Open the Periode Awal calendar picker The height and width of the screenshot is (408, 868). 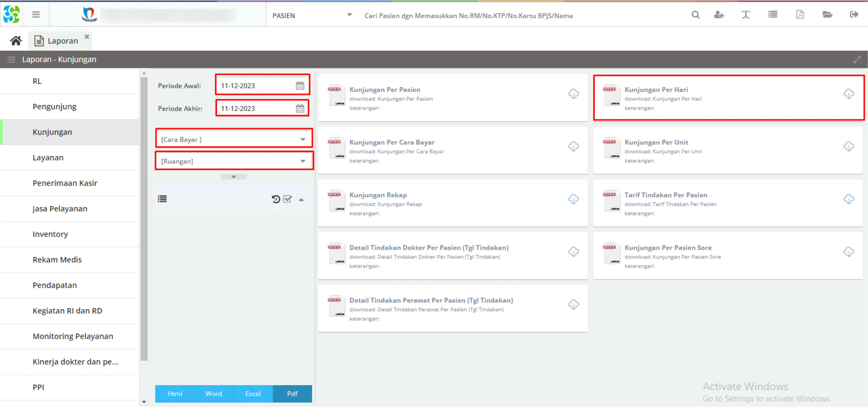click(300, 86)
